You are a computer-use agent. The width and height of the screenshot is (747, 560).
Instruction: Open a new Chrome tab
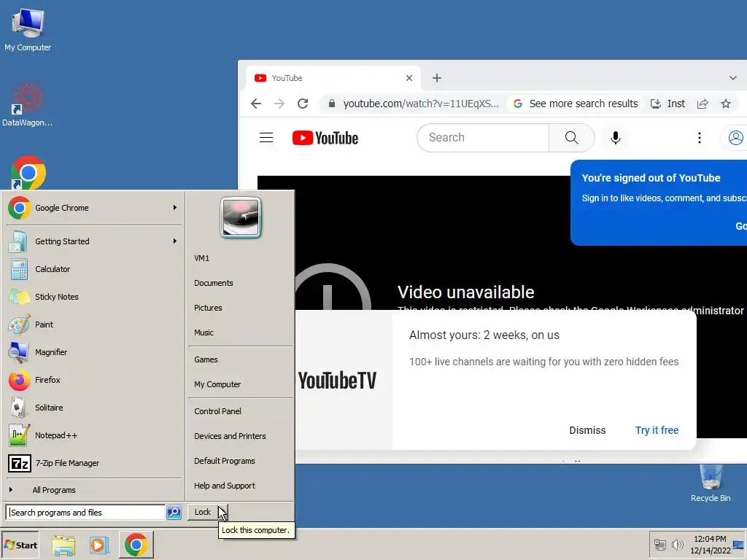pyautogui.click(x=437, y=78)
